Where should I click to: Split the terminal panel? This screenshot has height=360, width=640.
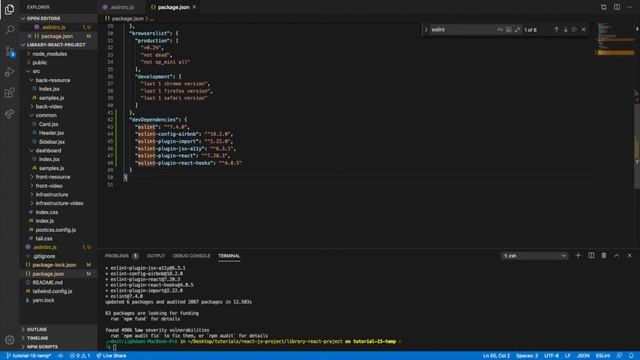click(591, 256)
